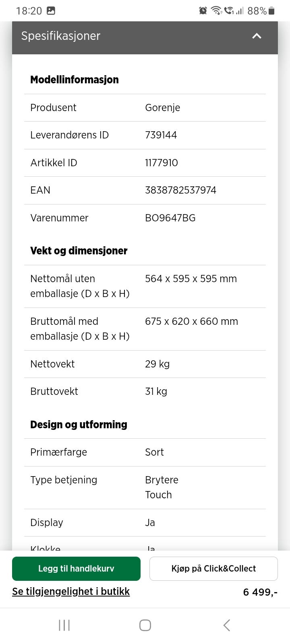Image resolution: width=290 pixels, height=644 pixels.
Task: Tap the Wi-Fi status bar icon
Action: point(216,10)
